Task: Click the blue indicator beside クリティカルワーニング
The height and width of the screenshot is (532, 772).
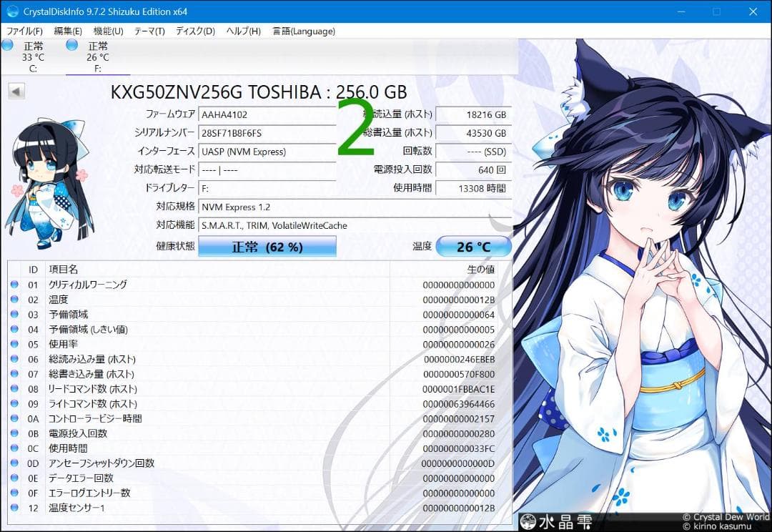Action: pyautogui.click(x=15, y=284)
